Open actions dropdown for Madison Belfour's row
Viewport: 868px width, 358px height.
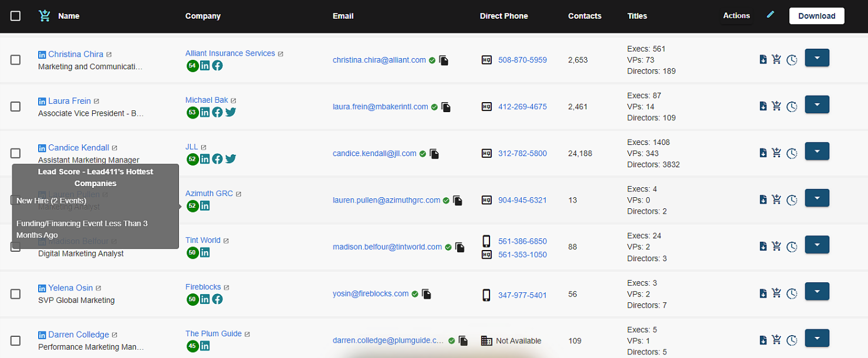[x=817, y=245]
